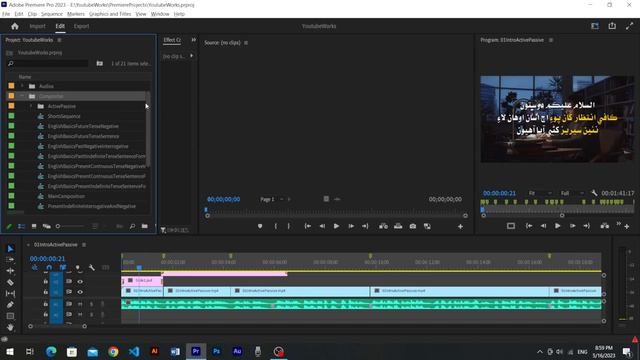
Task: Toggle visibility eye of lower video track
Action: point(80,292)
